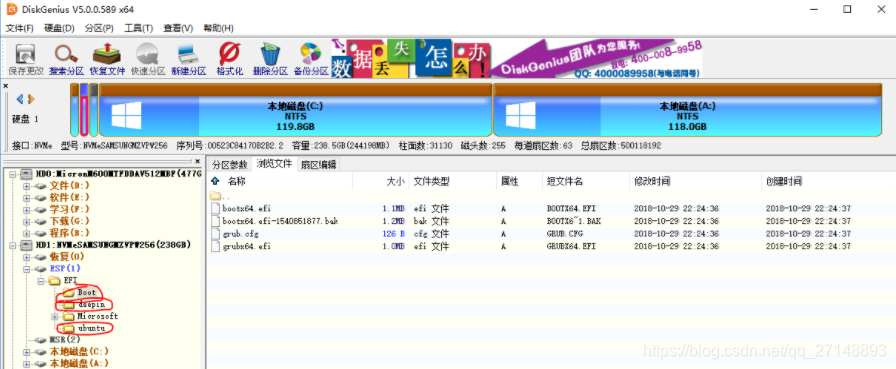Close the left tree panel with X
The height and width of the screenshot is (369, 896).
tap(197, 162)
